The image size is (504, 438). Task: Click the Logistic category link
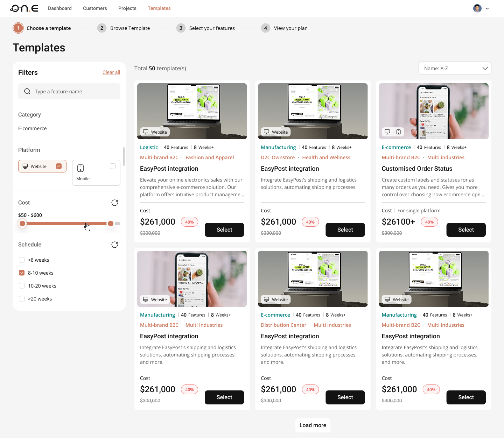tap(149, 147)
